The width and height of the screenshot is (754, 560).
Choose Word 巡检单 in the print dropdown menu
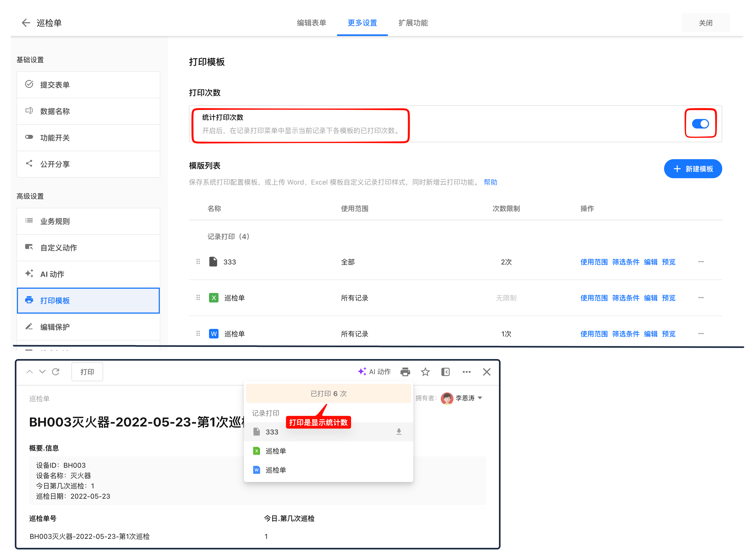pyautogui.click(x=328, y=470)
